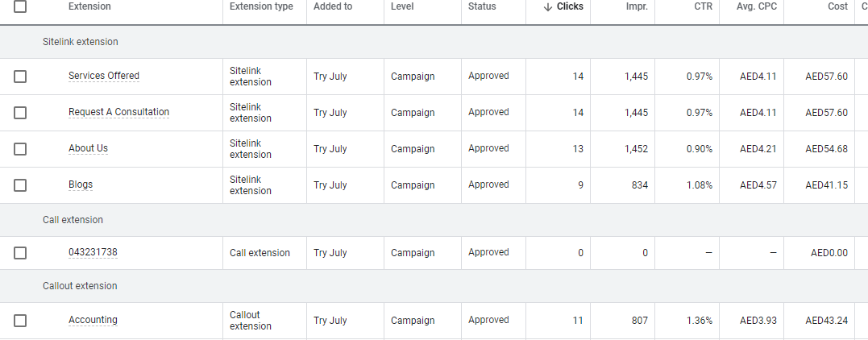Sort by the Status column header
This screenshot has height=340, width=868.
(482, 6)
